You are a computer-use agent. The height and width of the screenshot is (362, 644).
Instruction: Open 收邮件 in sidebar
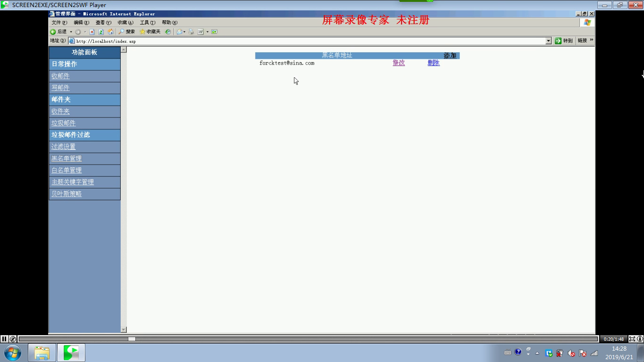pyautogui.click(x=60, y=76)
